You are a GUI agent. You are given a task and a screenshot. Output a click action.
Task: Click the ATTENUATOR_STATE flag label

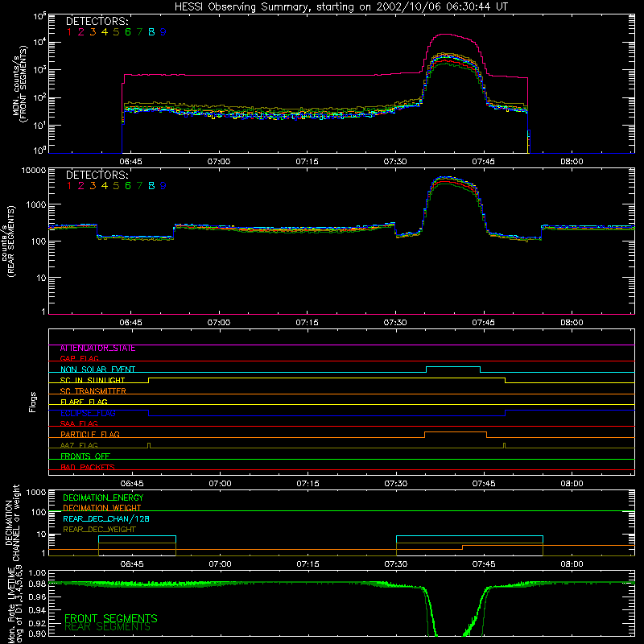click(x=97, y=349)
